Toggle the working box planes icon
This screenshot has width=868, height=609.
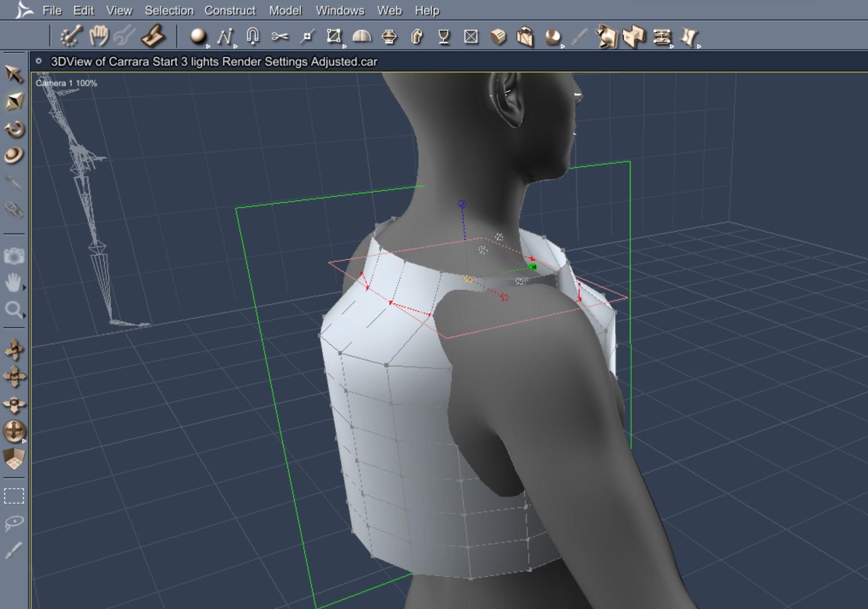point(14,459)
